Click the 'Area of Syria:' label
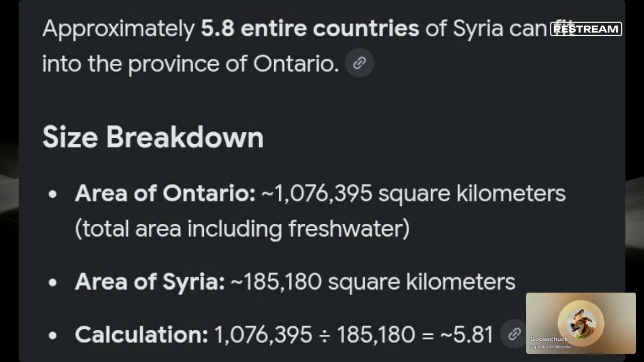 149,282
